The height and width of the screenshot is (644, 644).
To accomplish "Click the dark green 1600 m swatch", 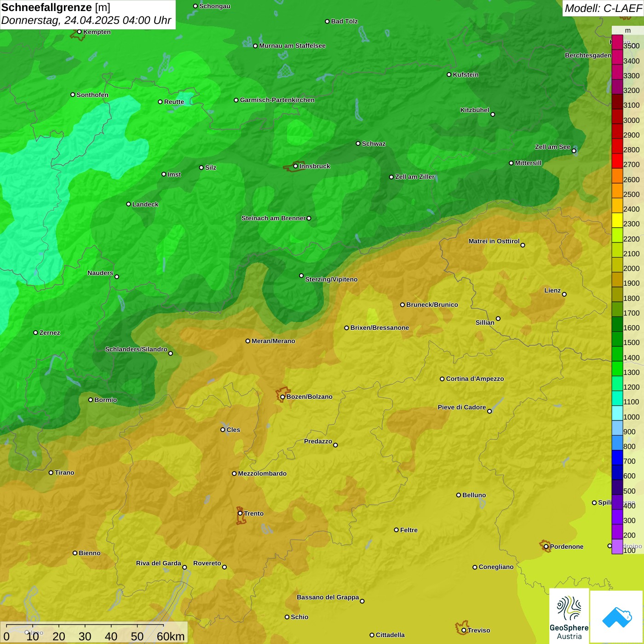I will (617, 324).
